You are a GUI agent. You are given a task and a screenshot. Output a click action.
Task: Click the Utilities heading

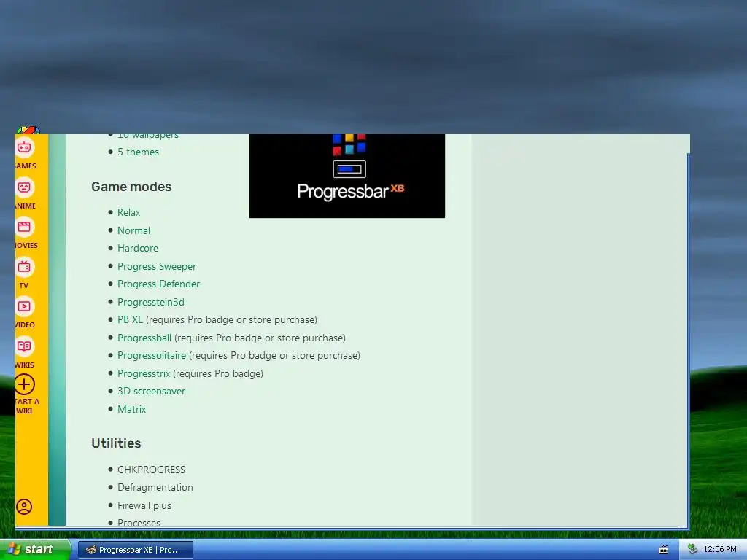click(116, 443)
